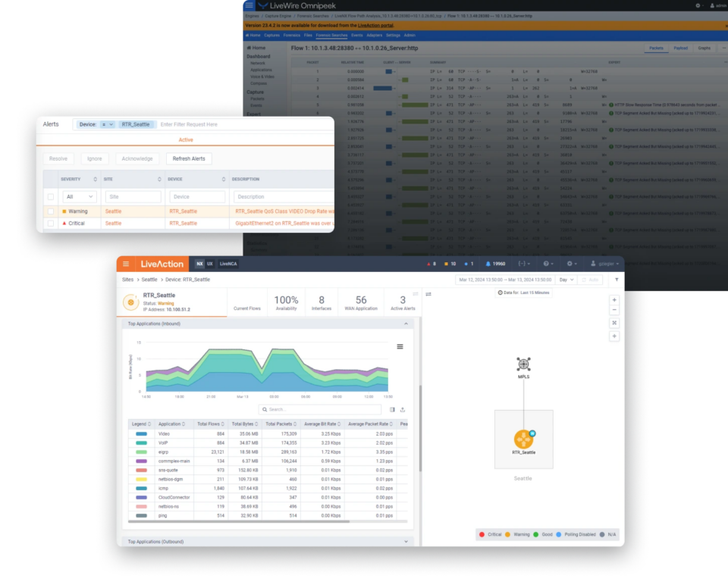The height and width of the screenshot is (579, 728).
Task: Click the curly braces API menu icon
Action: pos(524,264)
